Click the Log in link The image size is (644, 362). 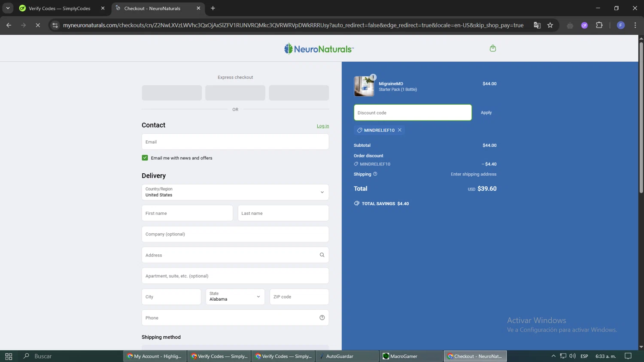(323, 126)
